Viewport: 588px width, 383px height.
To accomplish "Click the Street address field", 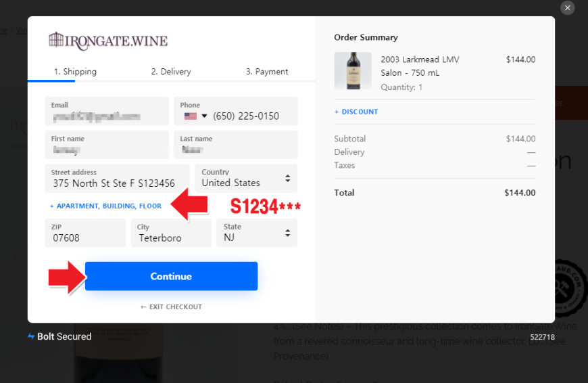I will [116, 183].
